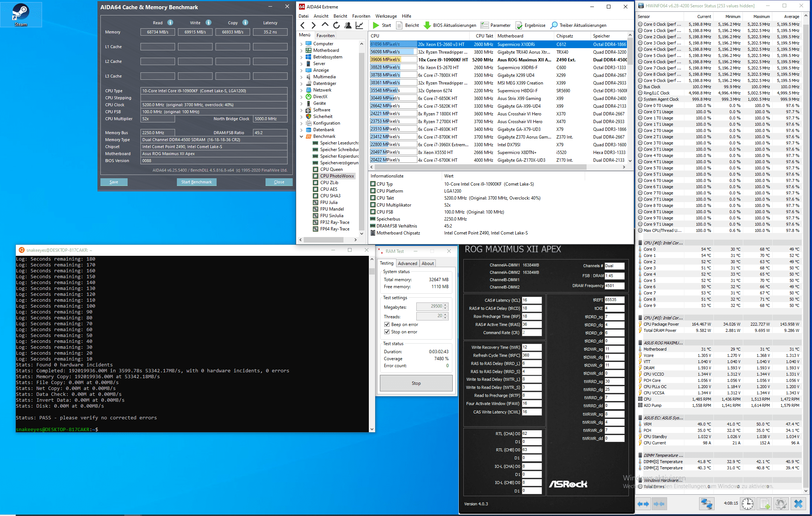Click CPU Typ checkbox in Informationsliste
This screenshot has width=812, height=516.
(373, 184)
